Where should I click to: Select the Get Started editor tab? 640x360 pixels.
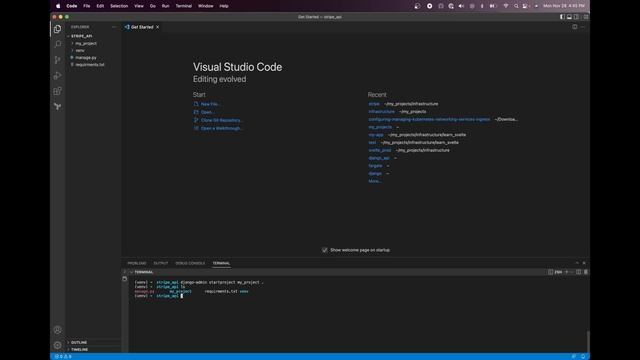click(142, 27)
